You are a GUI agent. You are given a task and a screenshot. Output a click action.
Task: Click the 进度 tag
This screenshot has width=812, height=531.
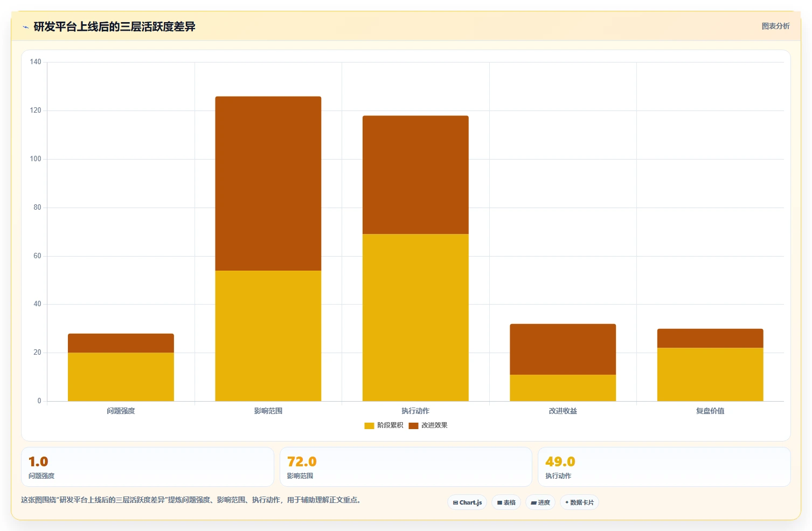[x=540, y=502]
